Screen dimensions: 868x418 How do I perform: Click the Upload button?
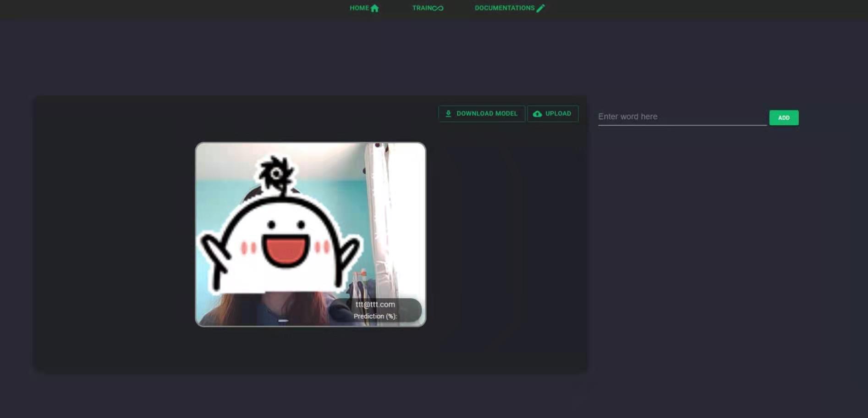pos(553,113)
